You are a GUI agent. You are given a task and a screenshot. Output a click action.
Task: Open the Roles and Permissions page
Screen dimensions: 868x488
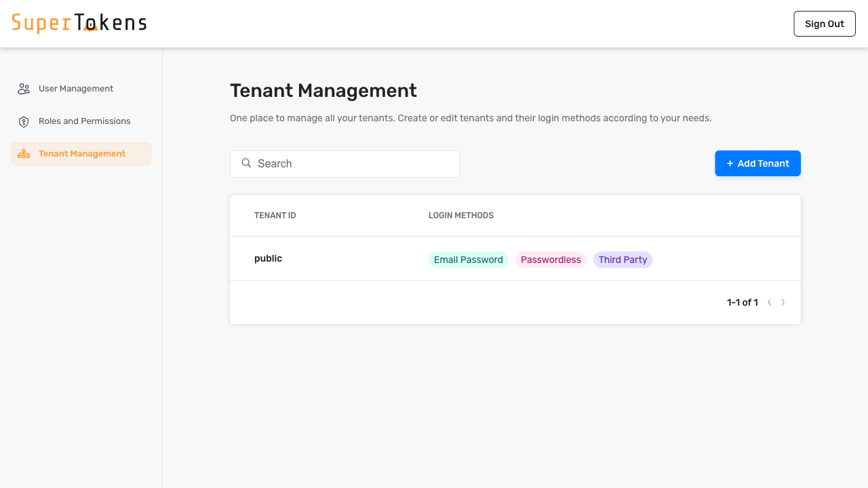[84, 121]
